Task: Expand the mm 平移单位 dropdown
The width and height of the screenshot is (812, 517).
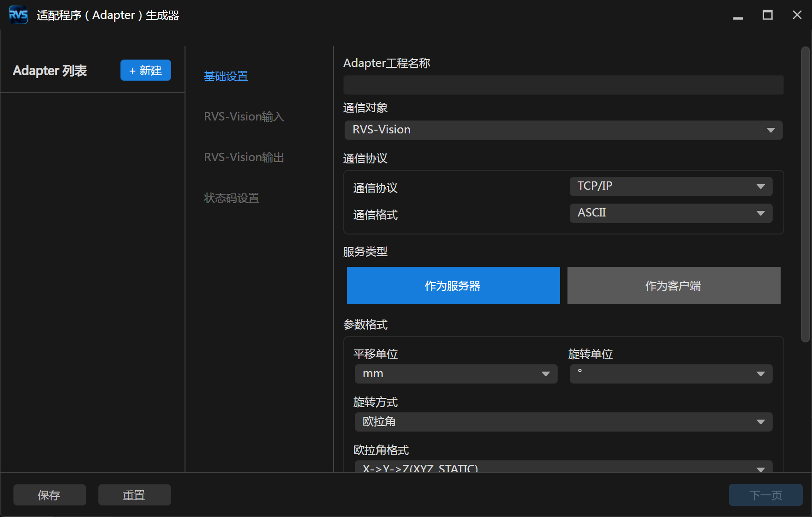Action: 456,374
